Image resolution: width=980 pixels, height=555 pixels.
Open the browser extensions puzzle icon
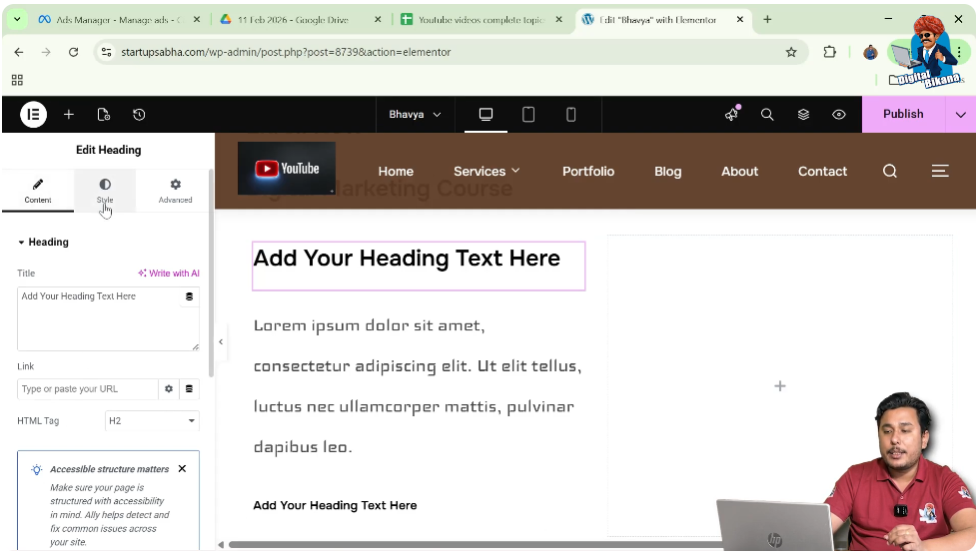click(x=829, y=52)
